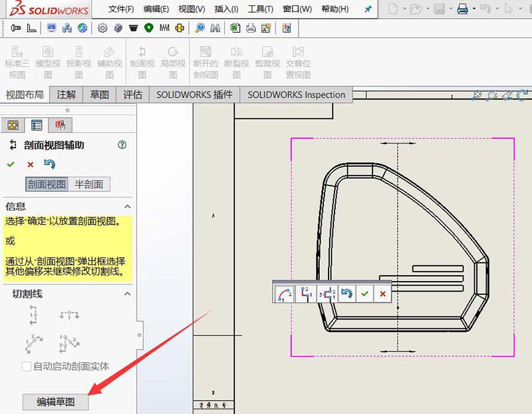532x414 pixels.
Task: Open the help question mark icon
Action: [122, 145]
